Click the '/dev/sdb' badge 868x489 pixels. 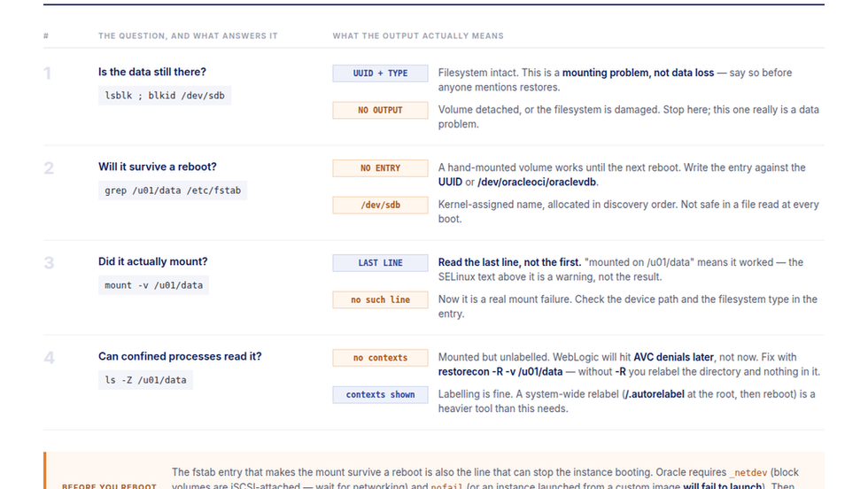coord(380,205)
